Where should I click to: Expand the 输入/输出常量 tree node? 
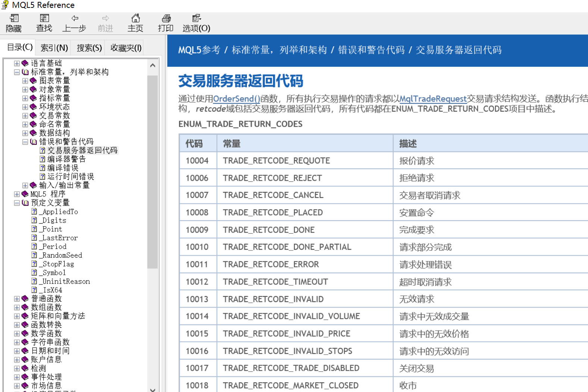coord(25,185)
